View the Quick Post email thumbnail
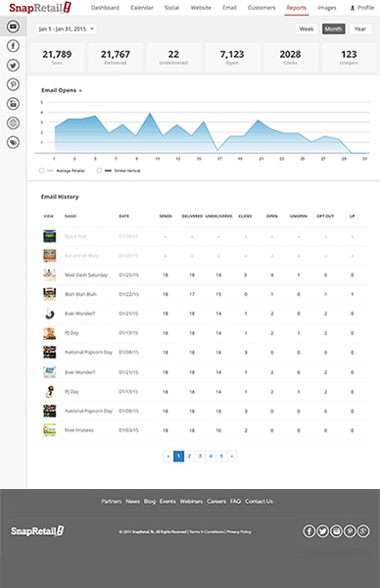The width and height of the screenshot is (380, 588). point(50,236)
